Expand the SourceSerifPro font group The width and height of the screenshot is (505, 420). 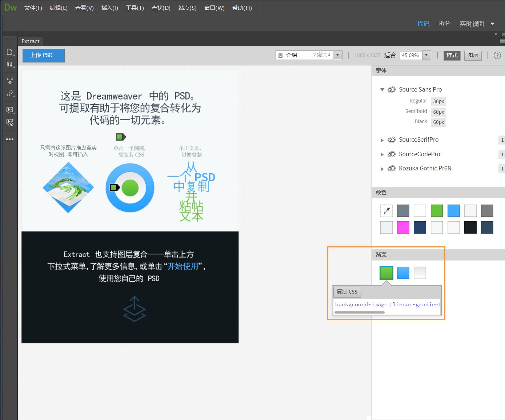click(x=382, y=140)
